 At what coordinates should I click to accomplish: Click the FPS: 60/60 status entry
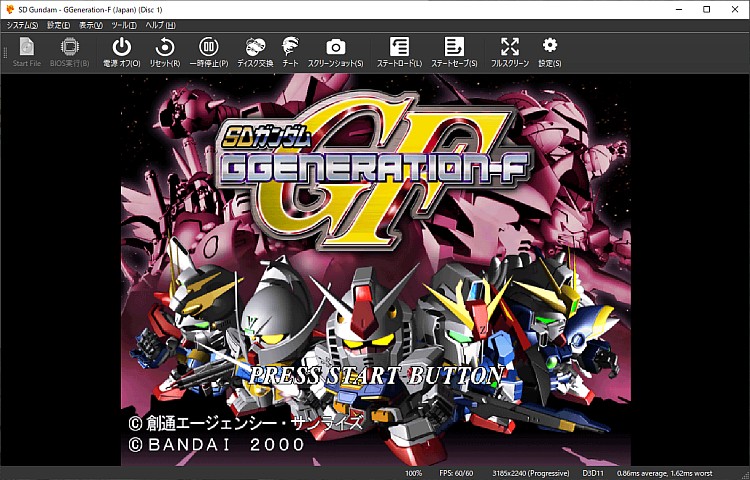pyautogui.click(x=456, y=473)
